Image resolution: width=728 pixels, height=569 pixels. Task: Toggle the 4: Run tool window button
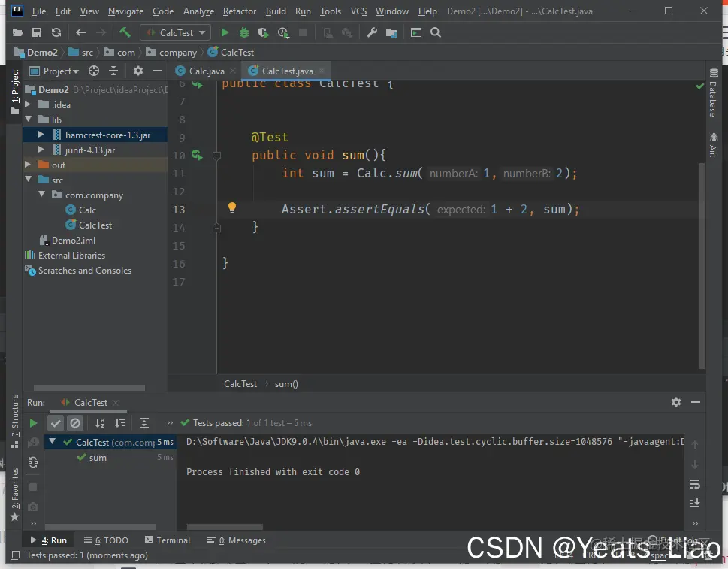tap(49, 540)
